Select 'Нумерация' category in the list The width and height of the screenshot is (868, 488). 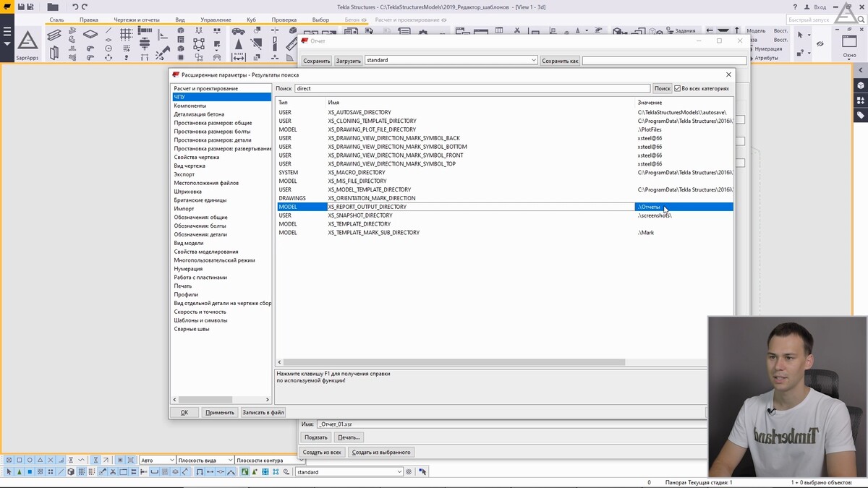[188, 269]
